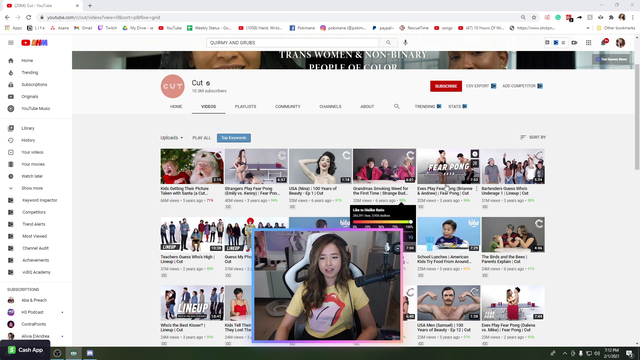The image size is (640, 360).
Task: Reload the page
Action: (x=29, y=18)
